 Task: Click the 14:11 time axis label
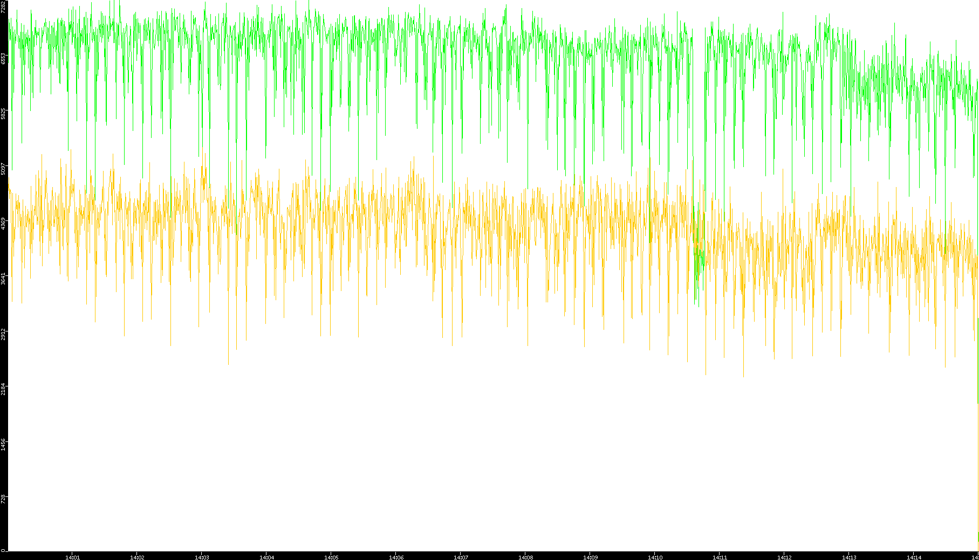(720, 557)
